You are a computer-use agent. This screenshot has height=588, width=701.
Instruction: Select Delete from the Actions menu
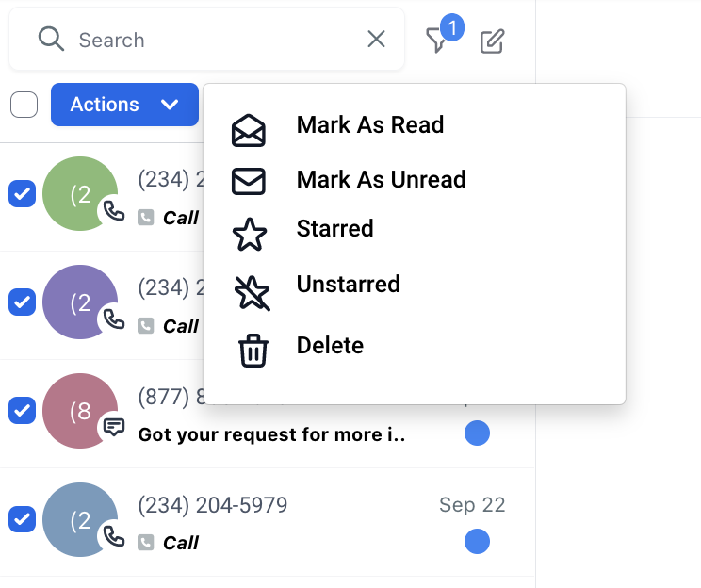pyautogui.click(x=330, y=345)
